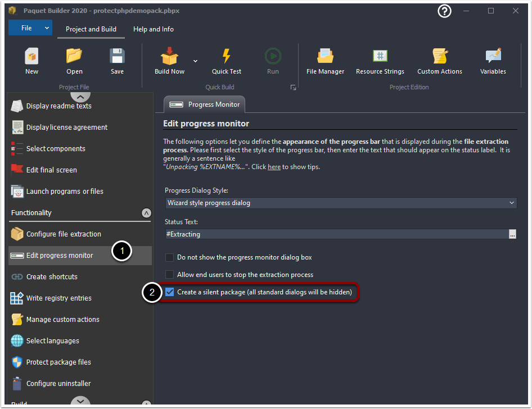
Task: Open Select languages page
Action: [x=80, y=341]
